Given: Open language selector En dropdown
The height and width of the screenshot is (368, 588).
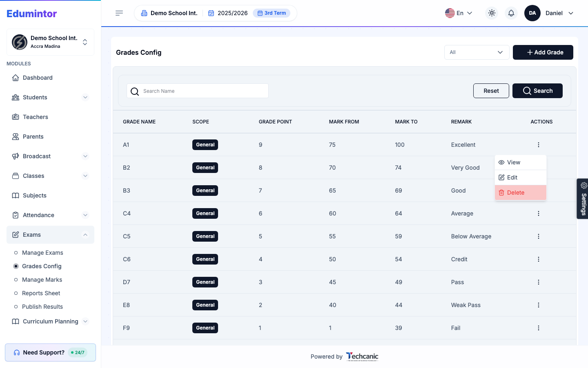Looking at the screenshot, I should pyautogui.click(x=459, y=13).
